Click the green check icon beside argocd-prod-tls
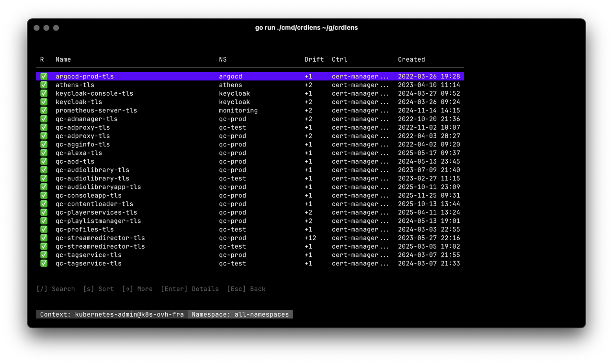This screenshot has height=364, width=613. 43,76
